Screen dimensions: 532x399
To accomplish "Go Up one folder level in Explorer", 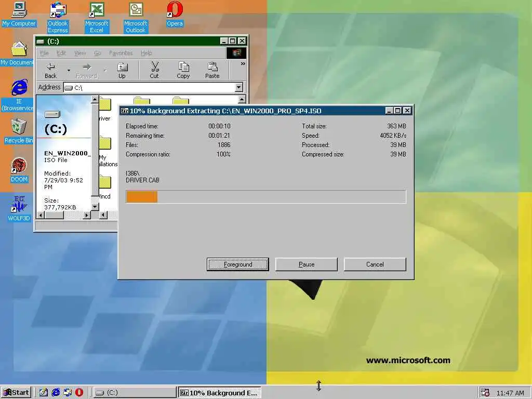I will click(x=122, y=71).
